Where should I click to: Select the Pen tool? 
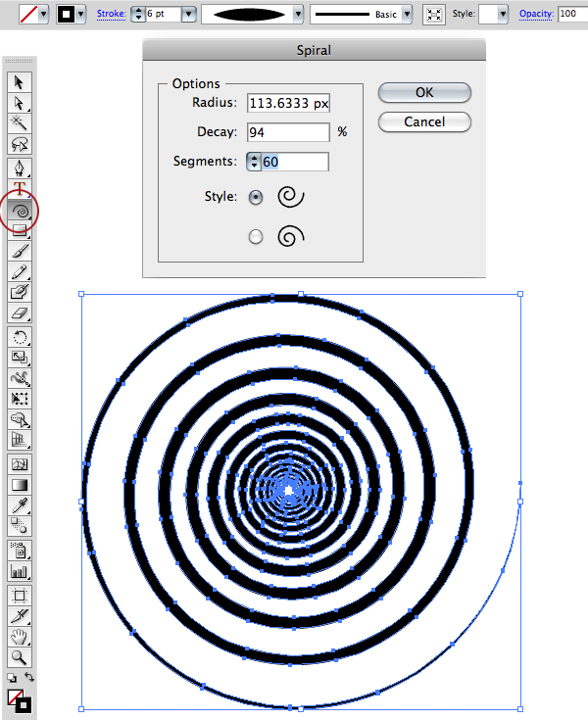[20, 166]
